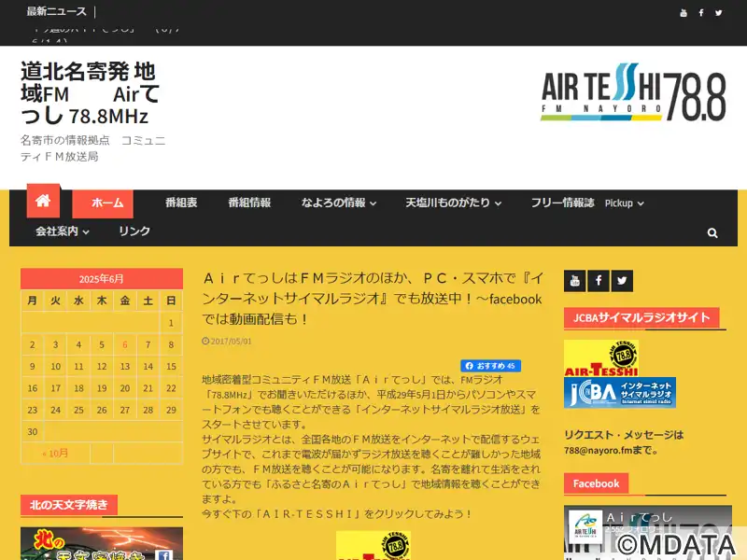This screenshot has width=747, height=560.
Task: Click the home icon in navigation bar
Action: point(43,201)
